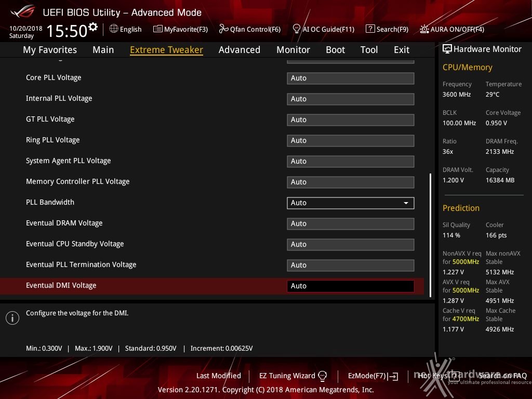Open the Monitor tab

click(293, 49)
